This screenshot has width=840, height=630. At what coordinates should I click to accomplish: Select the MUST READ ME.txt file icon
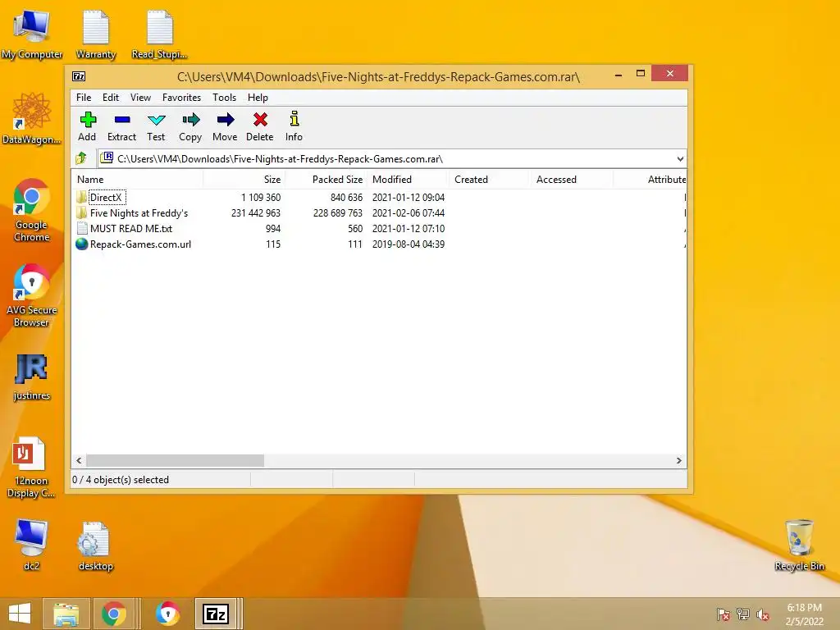click(x=82, y=228)
